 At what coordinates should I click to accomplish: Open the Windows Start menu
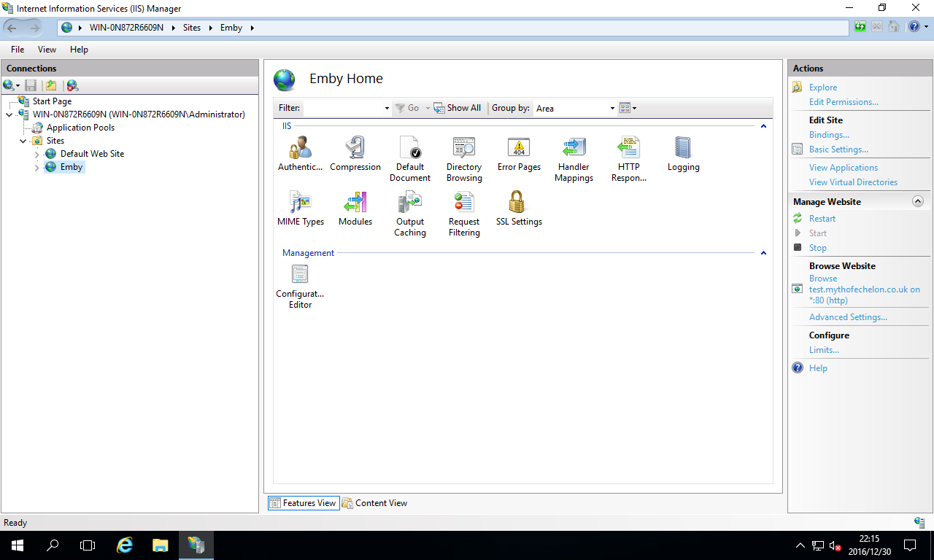click(x=17, y=545)
